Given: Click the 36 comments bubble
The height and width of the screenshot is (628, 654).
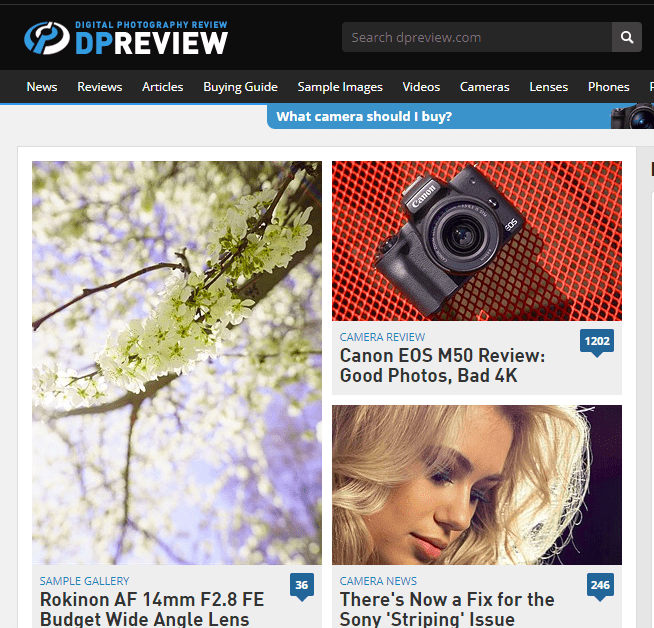Looking at the screenshot, I should pyautogui.click(x=302, y=586).
